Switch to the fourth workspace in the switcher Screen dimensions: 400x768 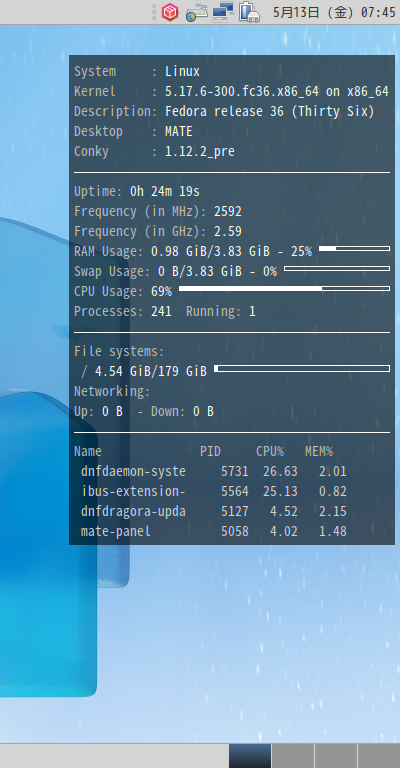click(379, 756)
